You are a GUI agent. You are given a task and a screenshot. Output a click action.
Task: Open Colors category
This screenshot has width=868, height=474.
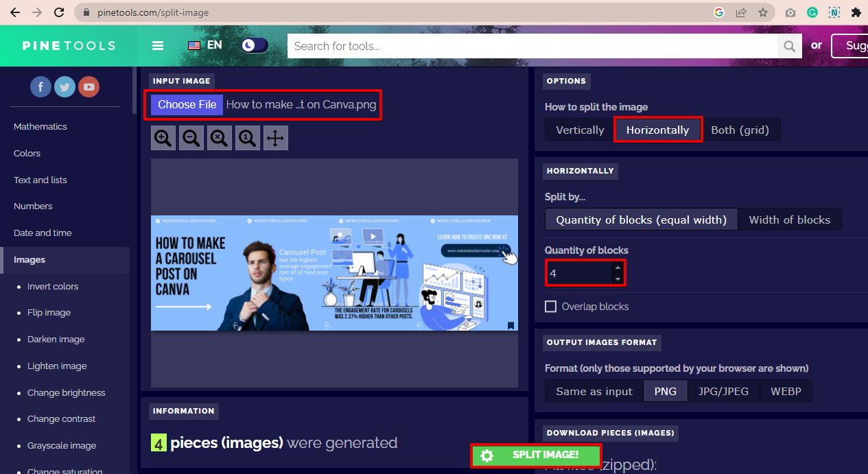click(x=27, y=153)
